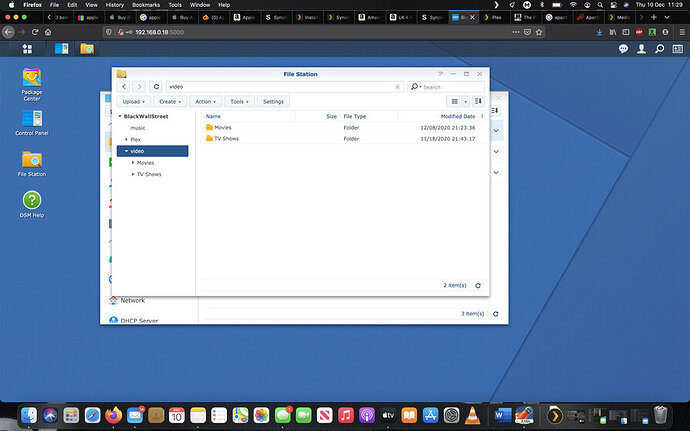Image resolution: width=690 pixels, height=431 pixels.
Task: Open the Bookmarks menu
Action: pyautogui.click(x=146, y=5)
